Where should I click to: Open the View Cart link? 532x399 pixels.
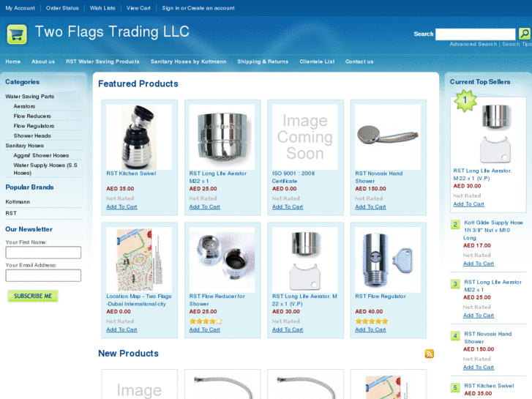pos(138,8)
